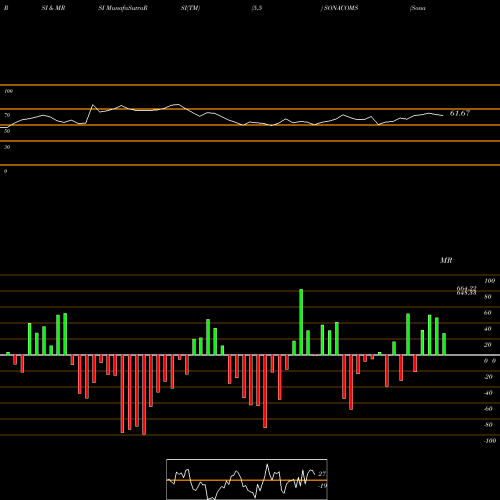Click the '20' label on MR axis
The width and height of the screenshot is (500, 500).
pyautogui.click(x=488, y=345)
